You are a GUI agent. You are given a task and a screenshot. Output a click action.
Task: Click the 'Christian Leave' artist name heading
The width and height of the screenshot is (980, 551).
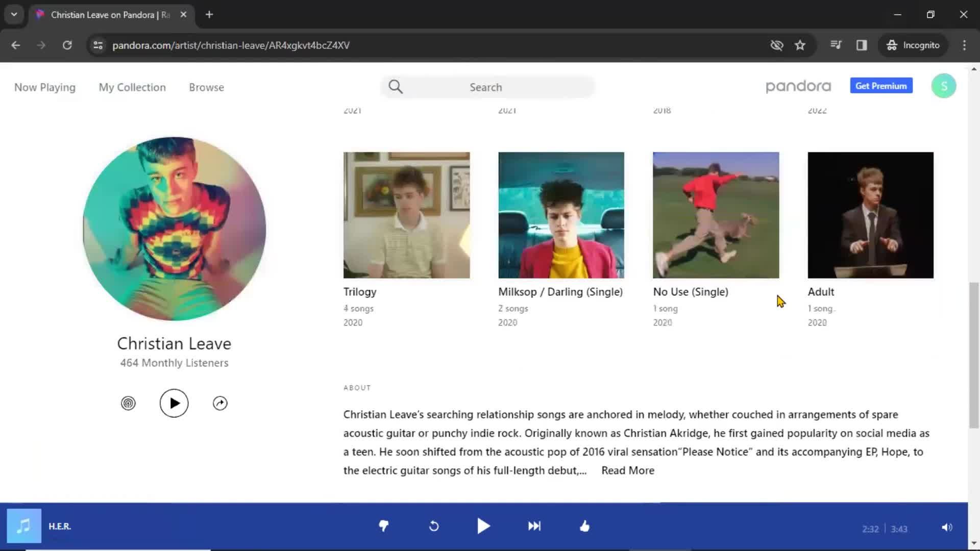click(174, 343)
